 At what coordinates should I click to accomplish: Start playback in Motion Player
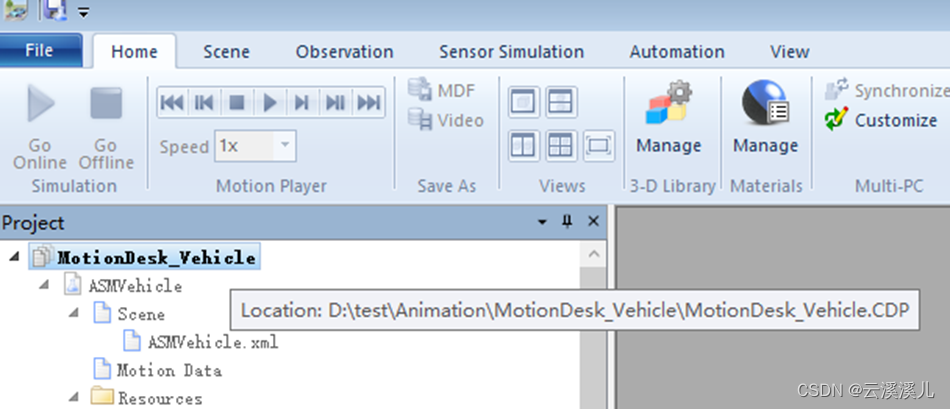270,102
